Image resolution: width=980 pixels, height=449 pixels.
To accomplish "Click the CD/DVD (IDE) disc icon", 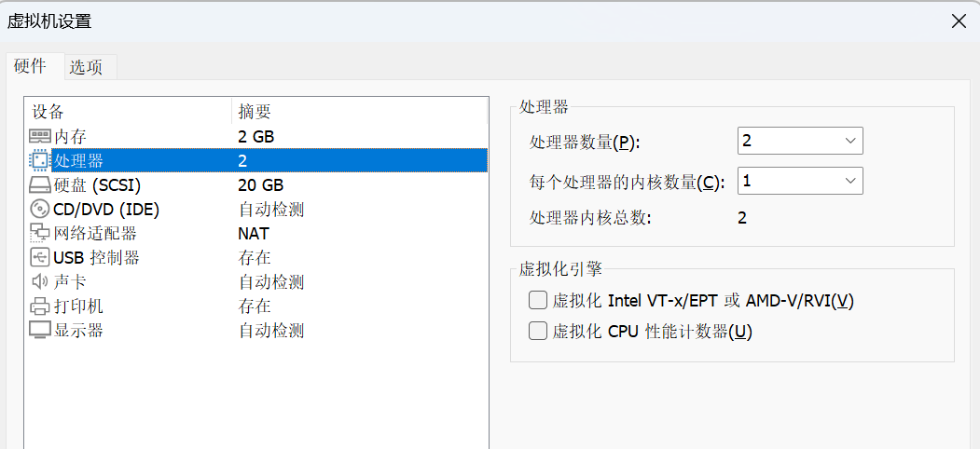I will coord(40,210).
